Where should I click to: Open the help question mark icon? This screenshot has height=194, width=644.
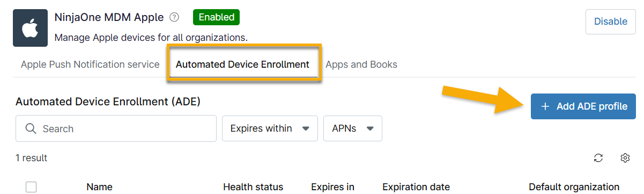[x=174, y=17]
